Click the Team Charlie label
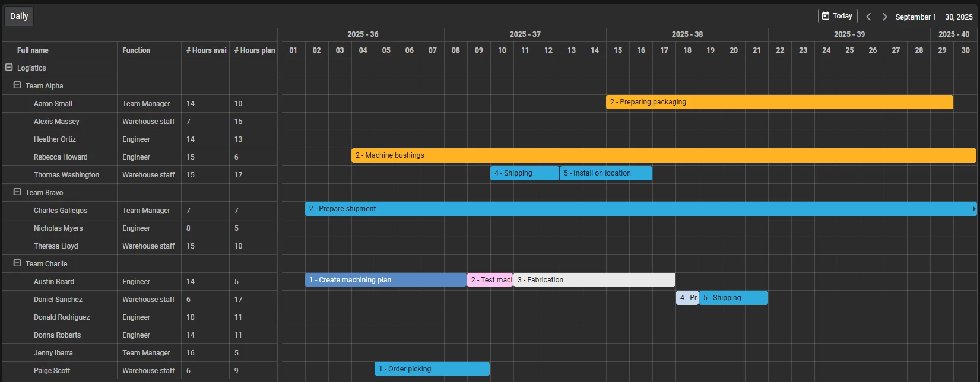The image size is (980, 382). coord(46,264)
